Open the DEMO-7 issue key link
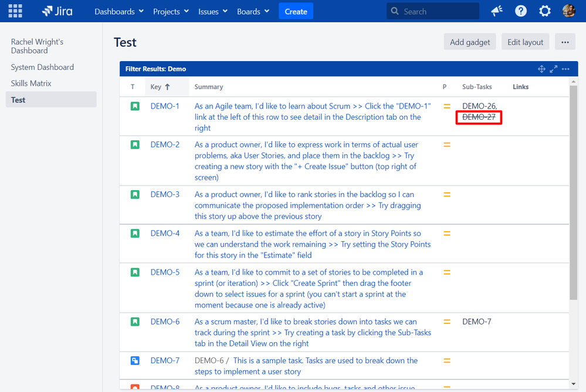The width and height of the screenshot is (586, 392). pyautogui.click(x=165, y=360)
